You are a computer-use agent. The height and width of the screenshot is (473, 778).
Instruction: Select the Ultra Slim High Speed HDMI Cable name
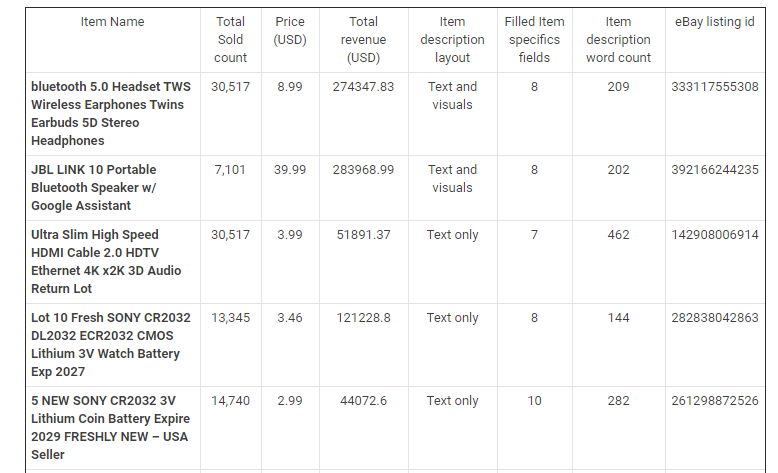pyautogui.click(x=106, y=262)
